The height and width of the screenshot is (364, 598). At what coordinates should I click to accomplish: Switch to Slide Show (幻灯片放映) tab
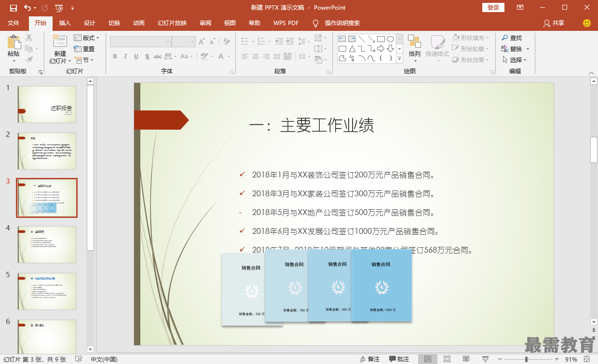click(172, 23)
